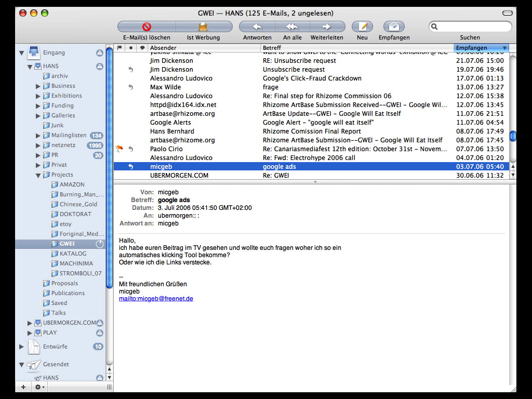The image size is (532, 399).
Task: Open the mailto:micgeb@freenet.de link
Action: pos(156,299)
